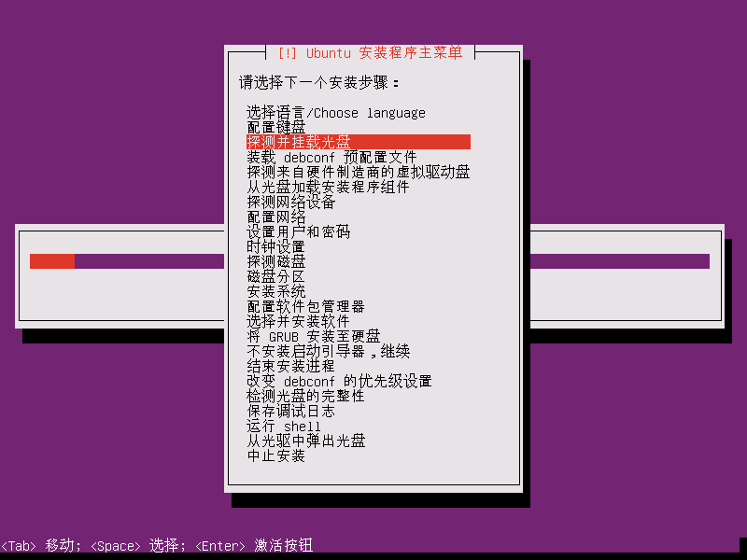
Task: Select 检测光盘的完整性 entry
Action: tap(306, 396)
